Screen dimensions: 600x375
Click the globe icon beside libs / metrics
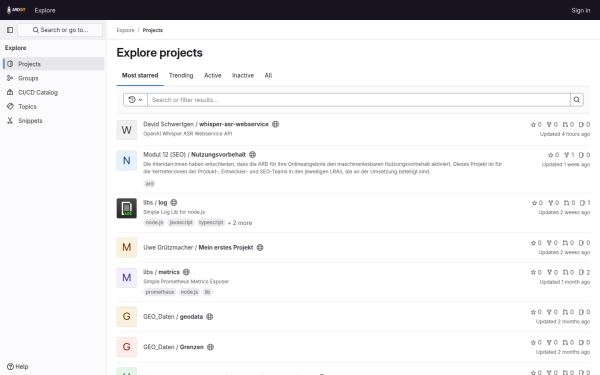(186, 272)
